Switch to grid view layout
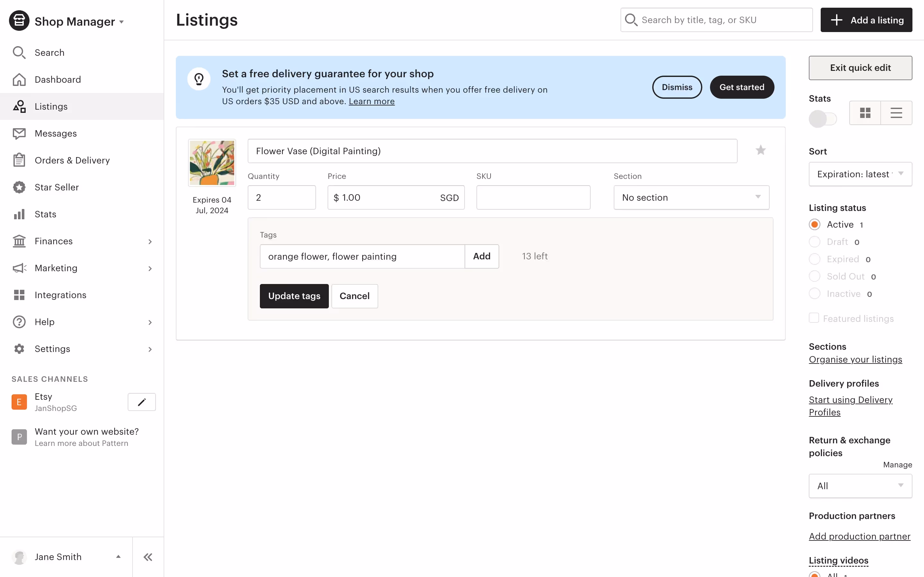Screen dimensions: 924x577 [865, 113]
